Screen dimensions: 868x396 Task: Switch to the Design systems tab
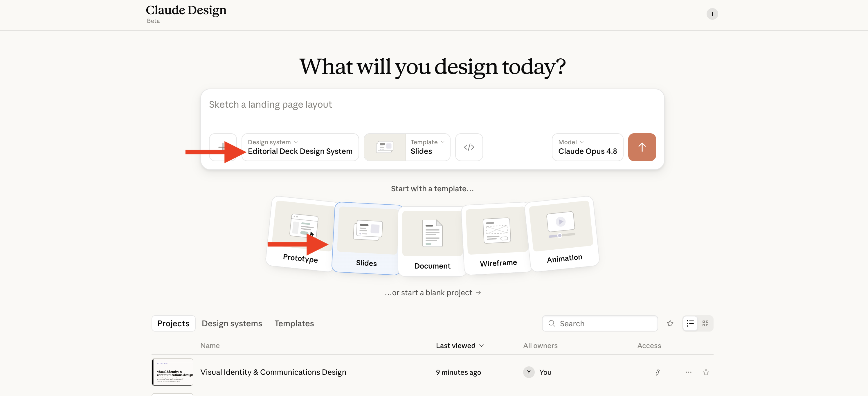pyautogui.click(x=232, y=323)
